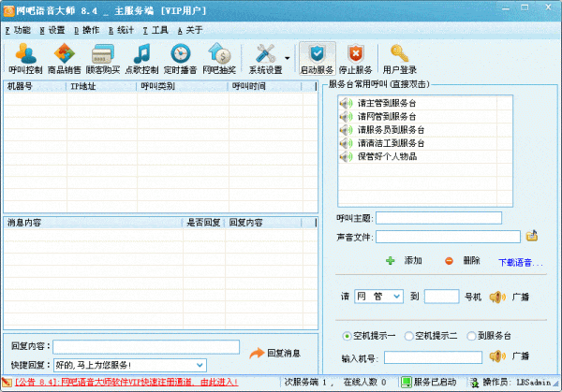Image resolution: width=562 pixels, height=392 pixels.
Task: Open the 用户登录 key icon
Action: tap(400, 57)
